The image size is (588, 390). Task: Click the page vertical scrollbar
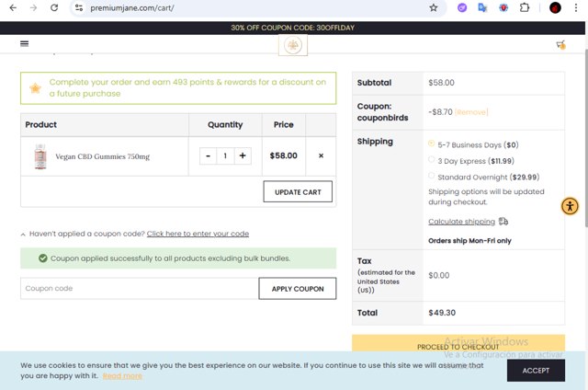click(x=586, y=138)
